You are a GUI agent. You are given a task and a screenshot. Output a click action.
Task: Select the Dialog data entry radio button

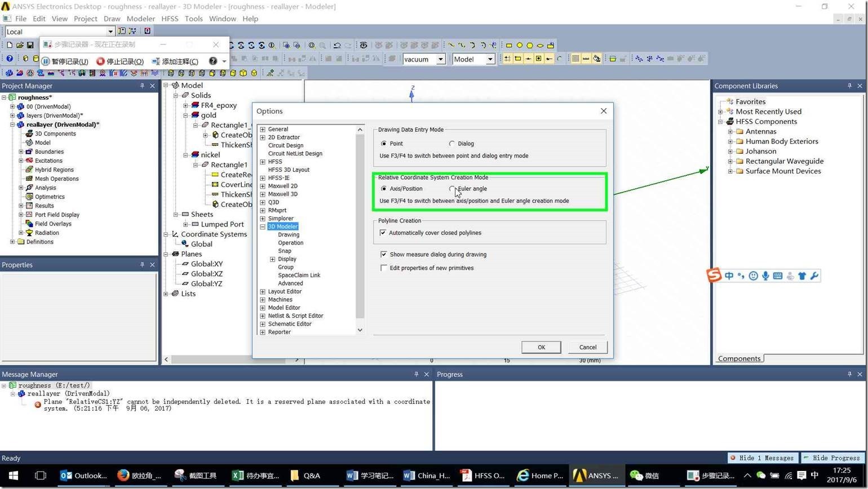click(452, 144)
